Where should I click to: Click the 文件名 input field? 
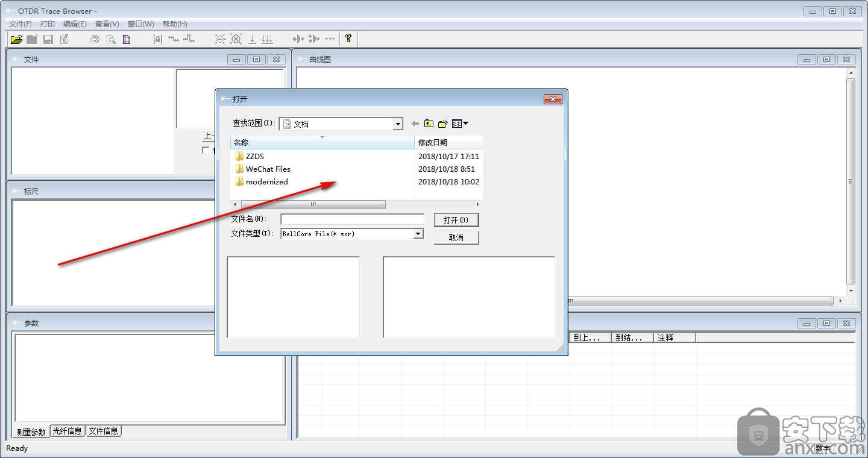coord(352,219)
